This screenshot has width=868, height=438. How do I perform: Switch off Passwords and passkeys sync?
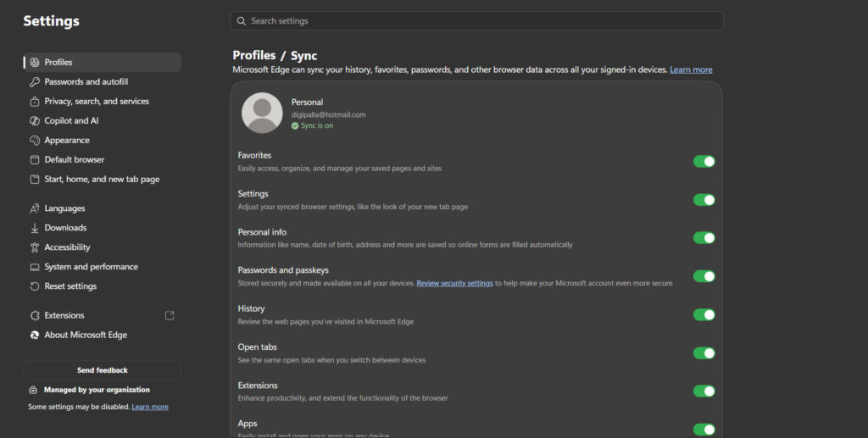[704, 276]
